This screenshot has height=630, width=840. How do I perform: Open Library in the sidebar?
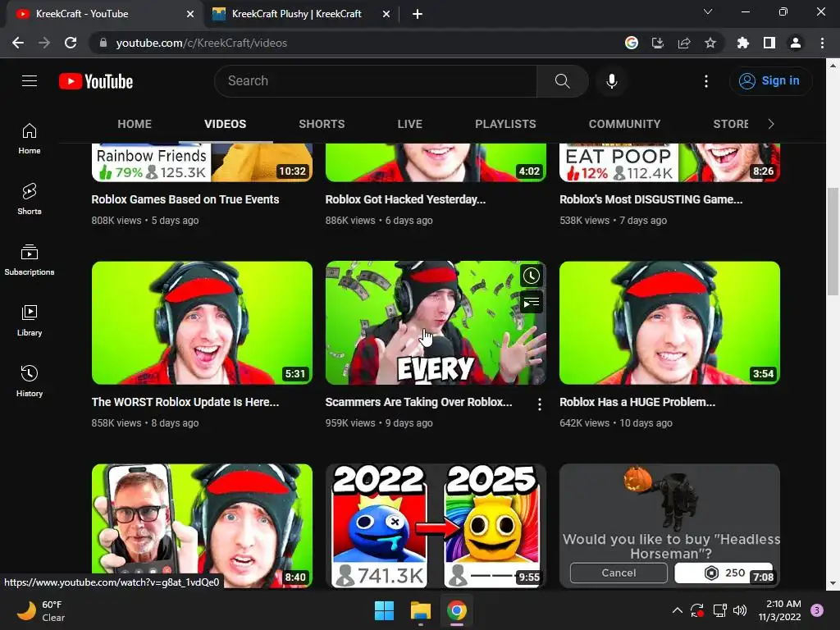(x=30, y=321)
